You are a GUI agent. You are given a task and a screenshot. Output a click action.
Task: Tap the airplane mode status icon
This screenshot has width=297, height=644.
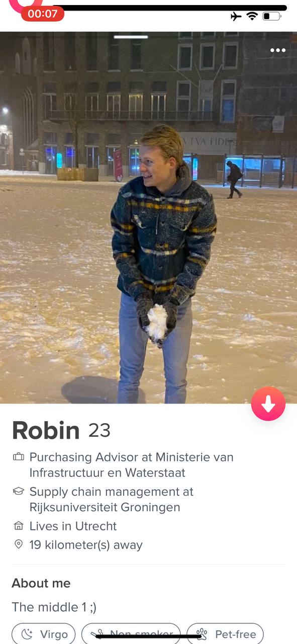236,16
